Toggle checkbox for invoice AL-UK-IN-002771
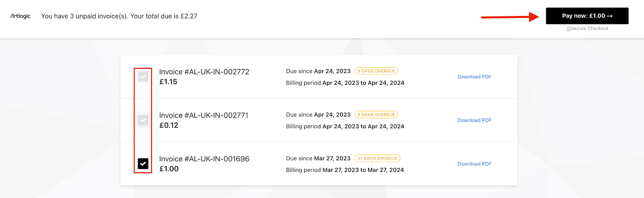Image resolution: width=644 pixels, height=198 pixels. pos(143,120)
